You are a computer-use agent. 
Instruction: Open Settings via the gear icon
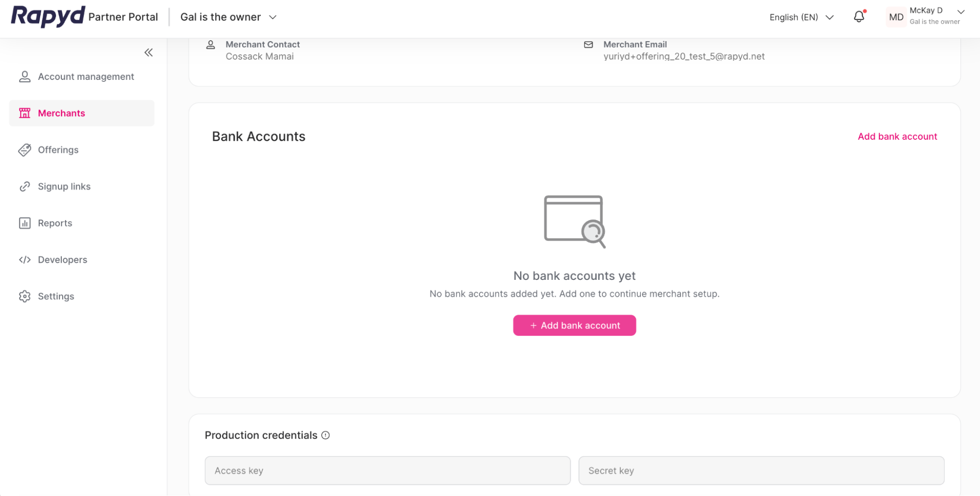pyautogui.click(x=25, y=296)
